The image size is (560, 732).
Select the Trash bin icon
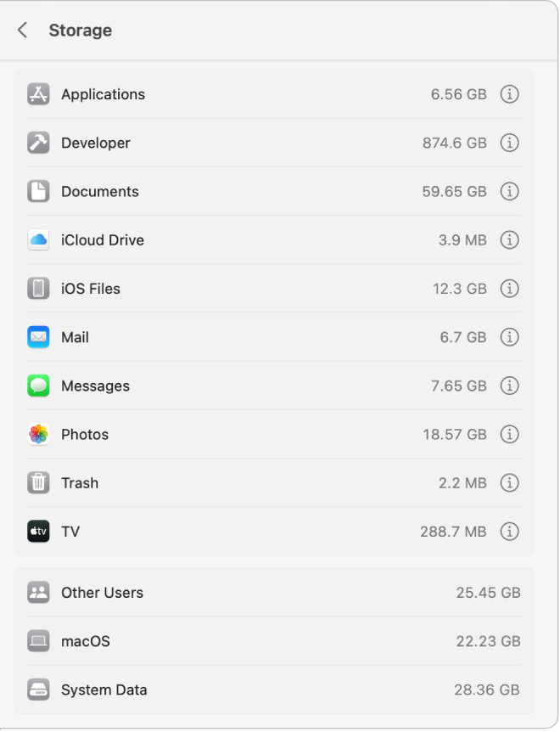37,482
